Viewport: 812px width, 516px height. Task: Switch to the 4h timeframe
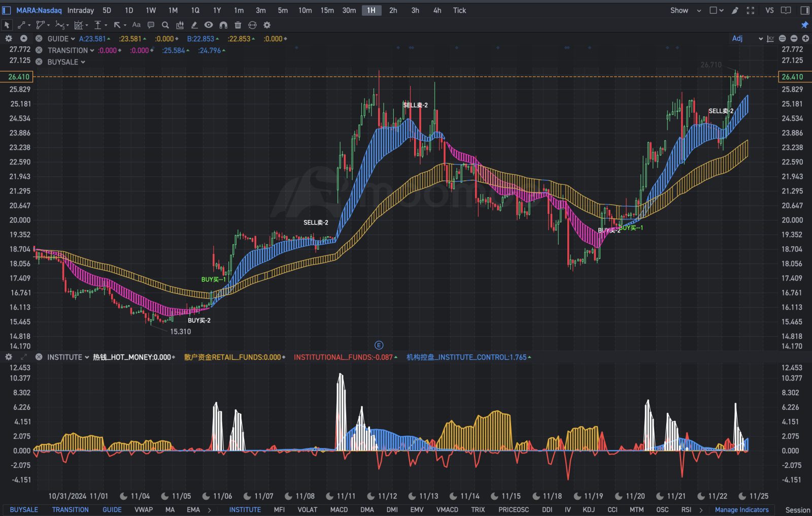point(437,10)
